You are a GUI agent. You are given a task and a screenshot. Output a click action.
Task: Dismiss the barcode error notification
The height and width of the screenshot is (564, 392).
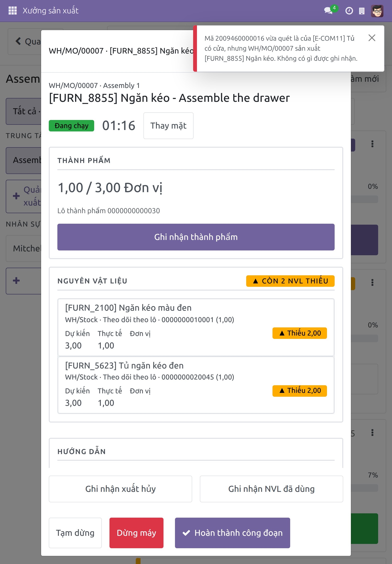[372, 38]
